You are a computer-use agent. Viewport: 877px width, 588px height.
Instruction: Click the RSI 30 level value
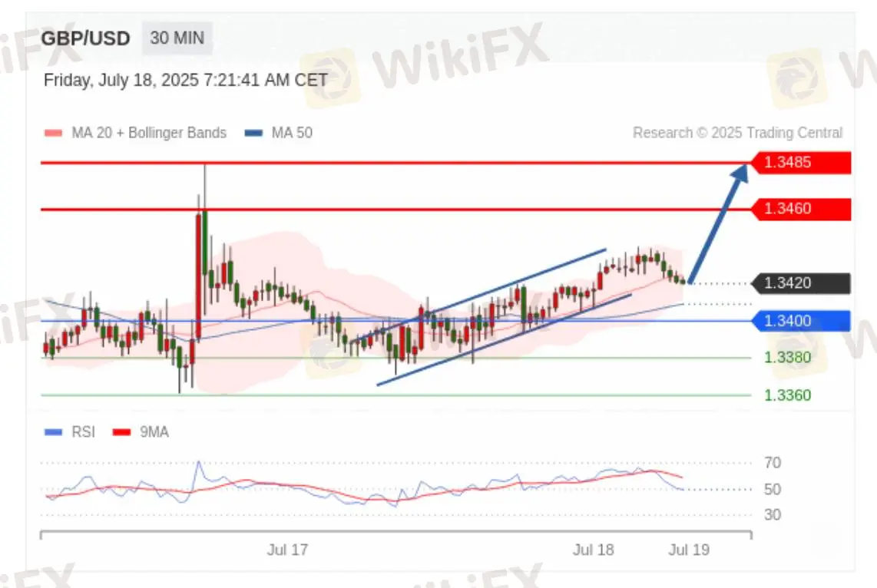773,515
